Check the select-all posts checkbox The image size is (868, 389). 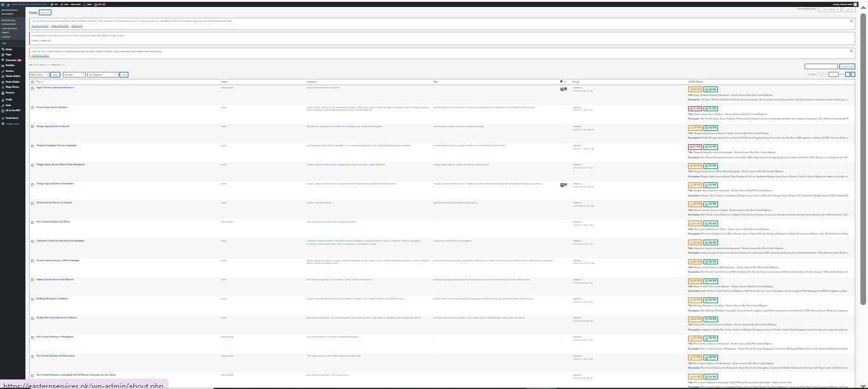coord(32,82)
